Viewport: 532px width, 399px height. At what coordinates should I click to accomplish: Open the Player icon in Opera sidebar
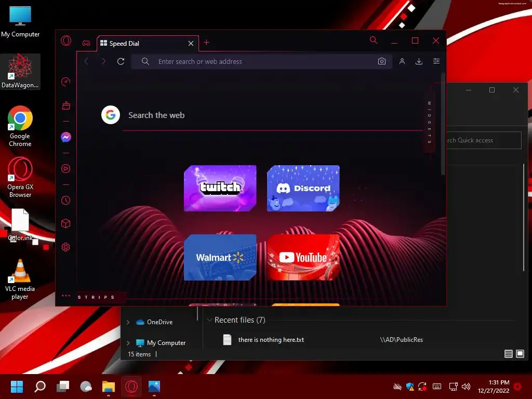coord(66,169)
